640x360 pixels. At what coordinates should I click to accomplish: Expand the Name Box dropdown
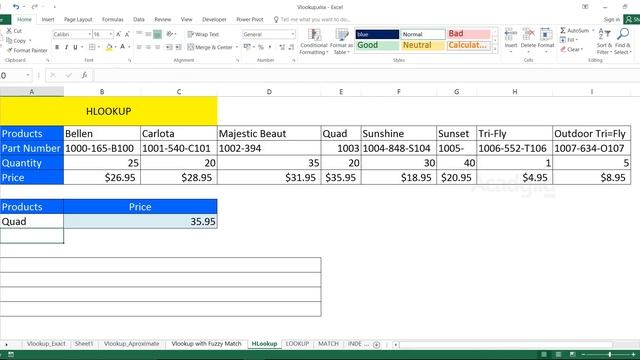point(28,75)
